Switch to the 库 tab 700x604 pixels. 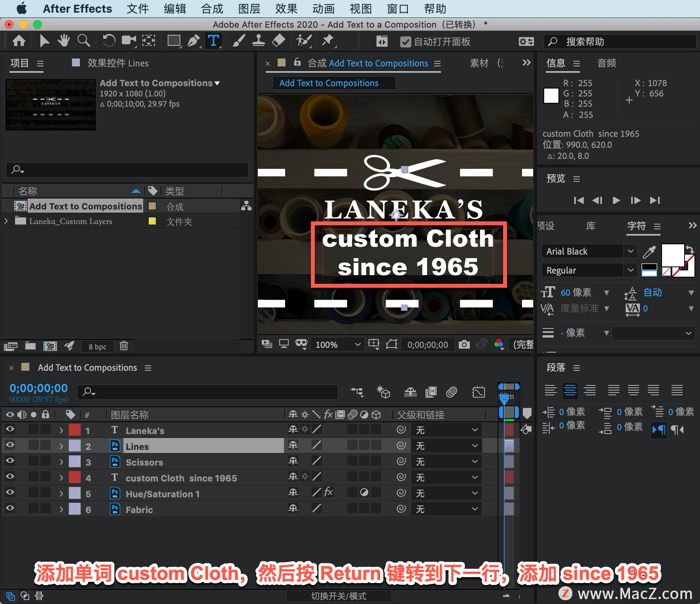(590, 226)
